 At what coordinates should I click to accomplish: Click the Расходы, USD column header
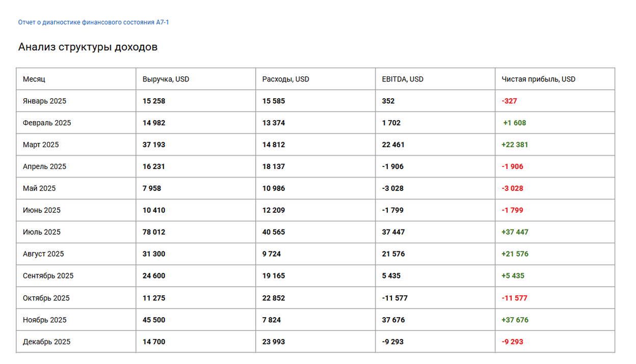tap(286, 79)
